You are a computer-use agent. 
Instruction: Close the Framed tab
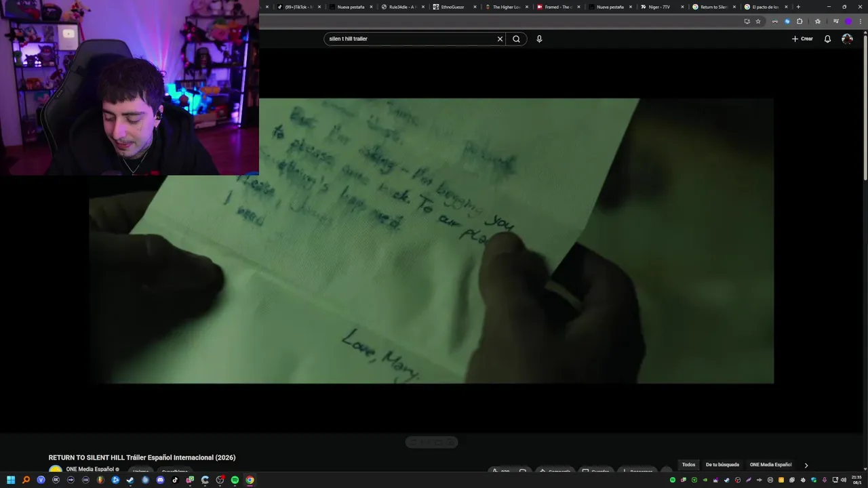(578, 7)
